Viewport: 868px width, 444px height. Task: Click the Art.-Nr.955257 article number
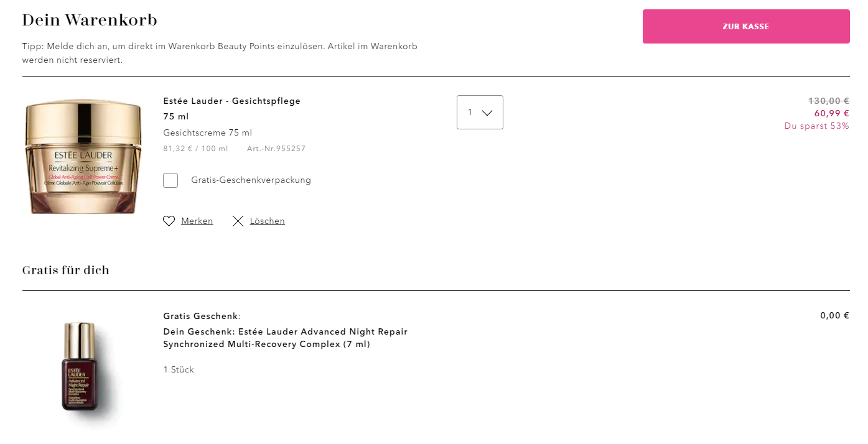[x=276, y=149]
